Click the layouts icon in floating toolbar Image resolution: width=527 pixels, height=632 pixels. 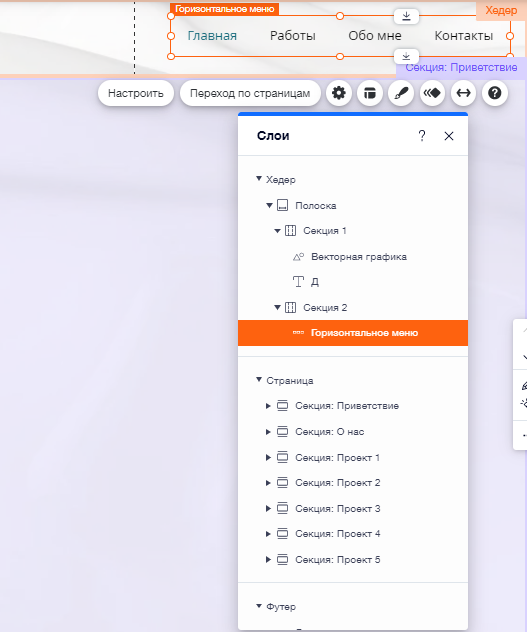(x=370, y=94)
